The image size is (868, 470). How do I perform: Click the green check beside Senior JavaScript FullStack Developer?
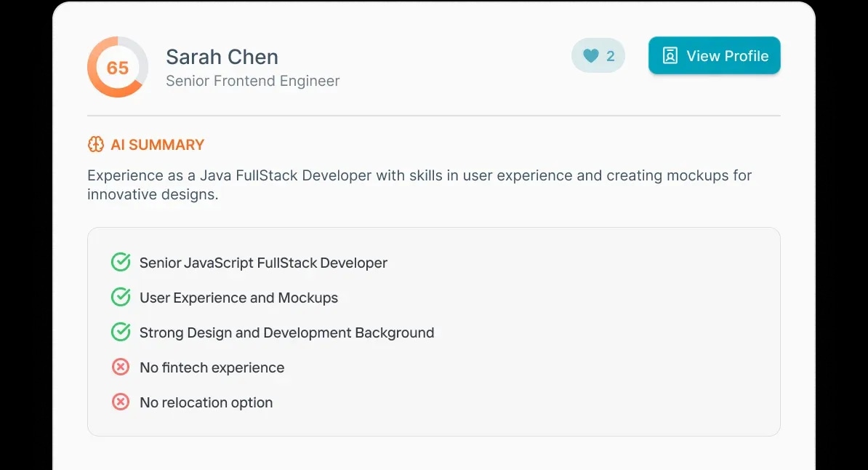pyautogui.click(x=121, y=261)
